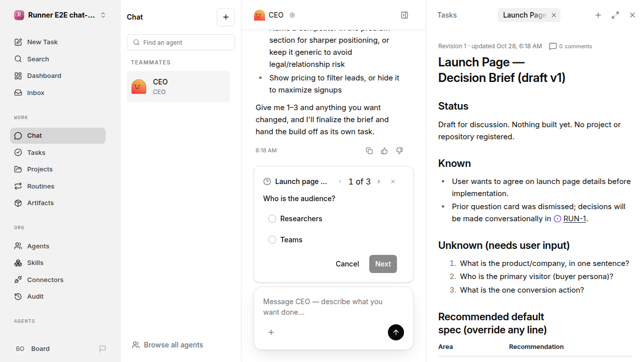Click the Artifacts cube icon
The height and width of the screenshot is (362, 644).
pos(18,203)
